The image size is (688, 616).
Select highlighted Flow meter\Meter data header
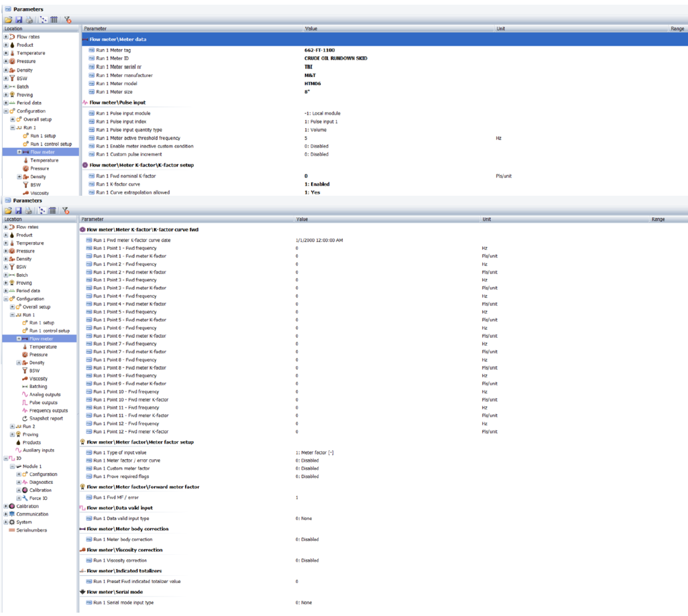click(x=384, y=39)
